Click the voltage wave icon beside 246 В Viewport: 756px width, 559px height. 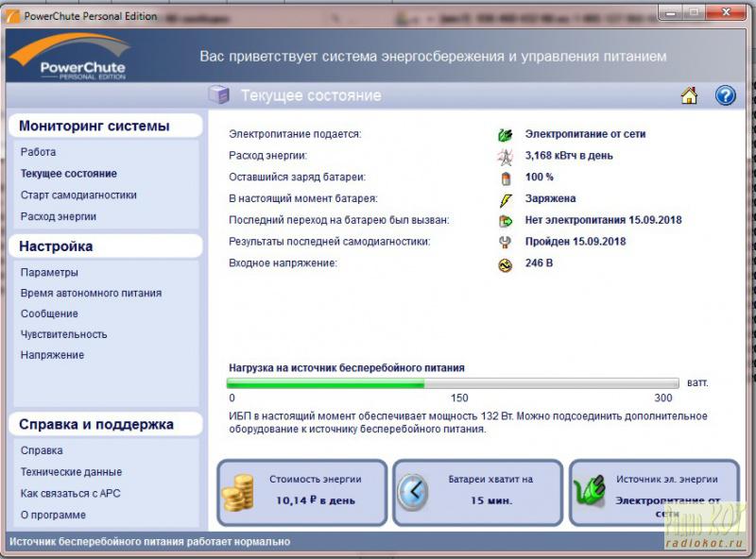click(505, 264)
